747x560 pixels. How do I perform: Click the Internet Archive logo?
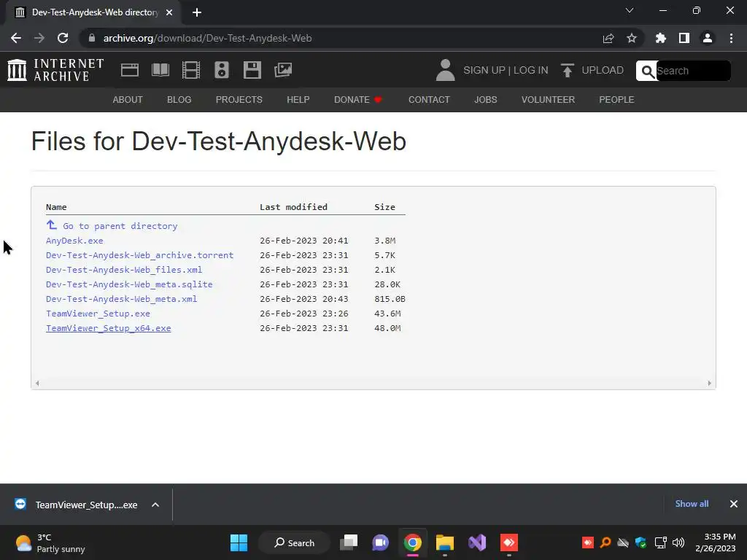click(55, 70)
